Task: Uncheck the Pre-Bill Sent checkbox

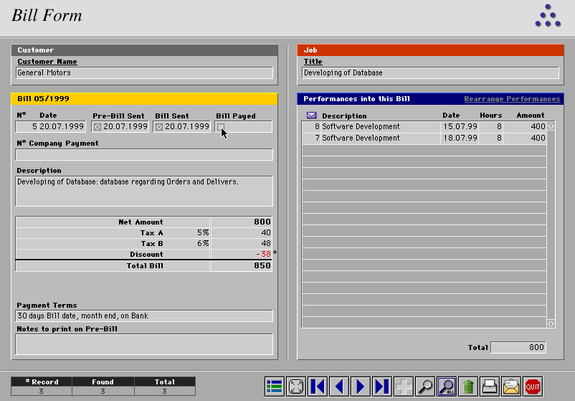Action: coord(97,127)
